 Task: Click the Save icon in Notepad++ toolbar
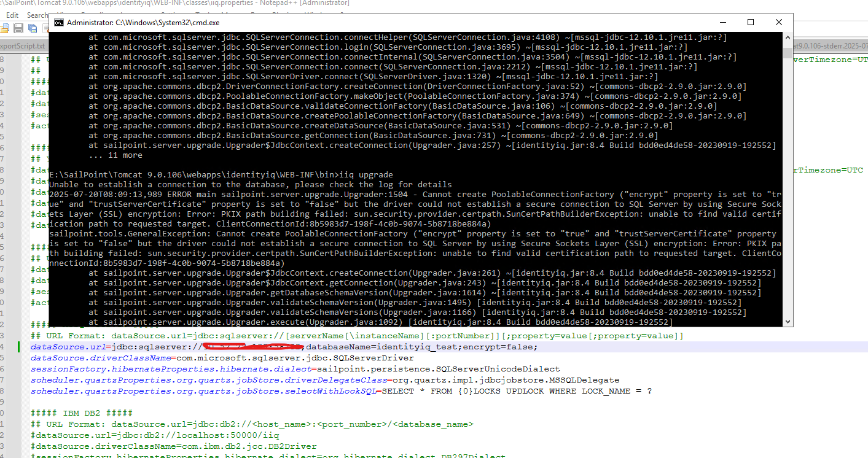[x=19, y=28]
